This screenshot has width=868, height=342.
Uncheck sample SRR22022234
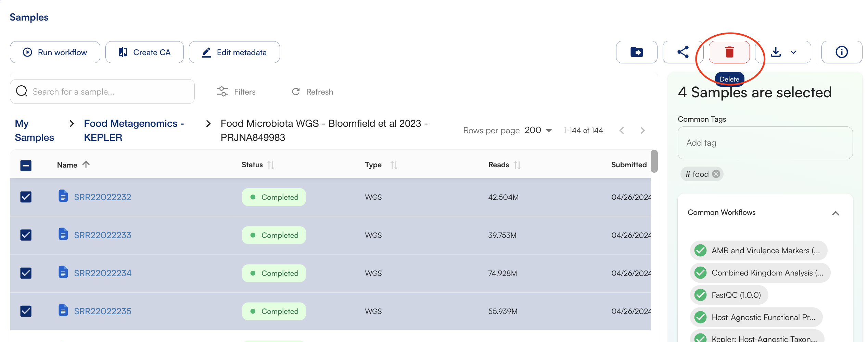[26, 273]
